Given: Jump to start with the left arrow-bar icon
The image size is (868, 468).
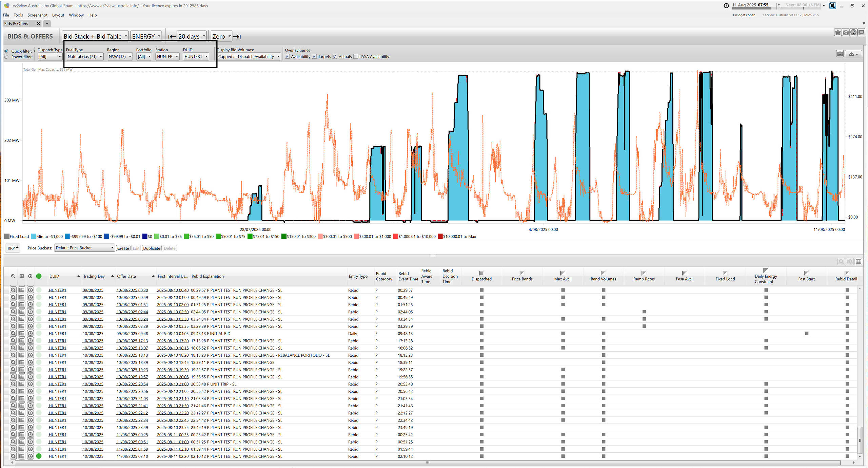Looking at the screenshot, I should tap(172, 37).
